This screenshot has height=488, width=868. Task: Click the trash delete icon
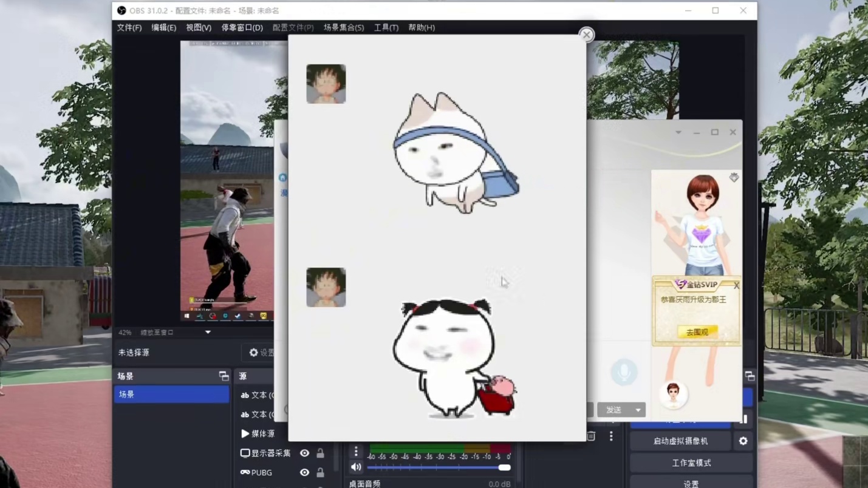point(591,436)
